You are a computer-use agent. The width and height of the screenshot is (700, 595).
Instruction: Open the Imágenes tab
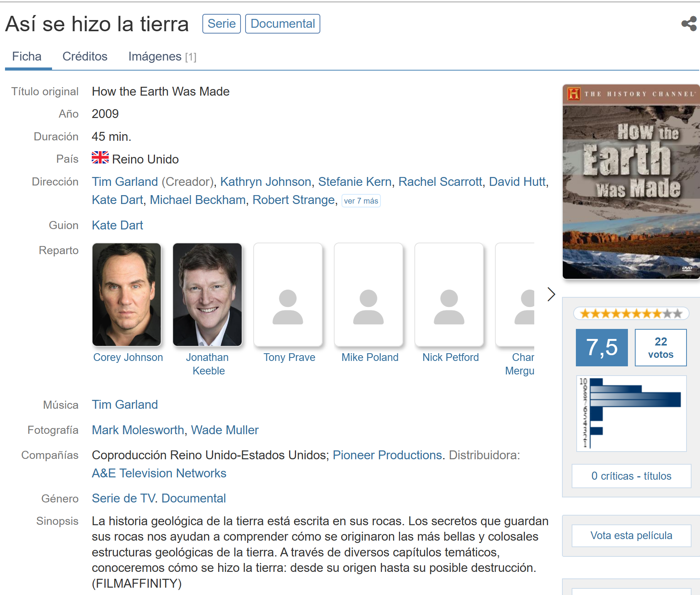click(x=162, y=57)
